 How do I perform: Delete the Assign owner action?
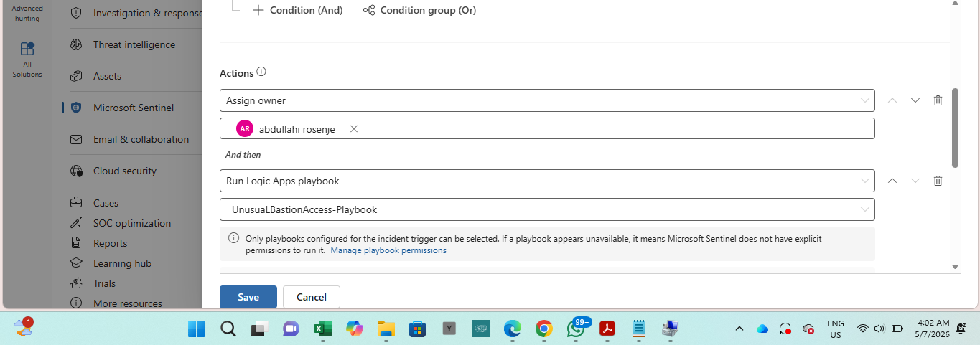pyautogui.click(x=938, y=100)
